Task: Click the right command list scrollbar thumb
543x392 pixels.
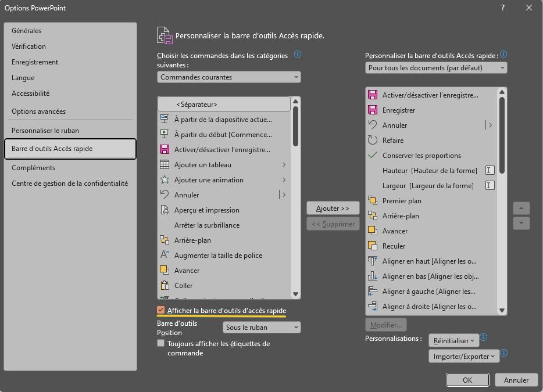Action: point(502,135)
